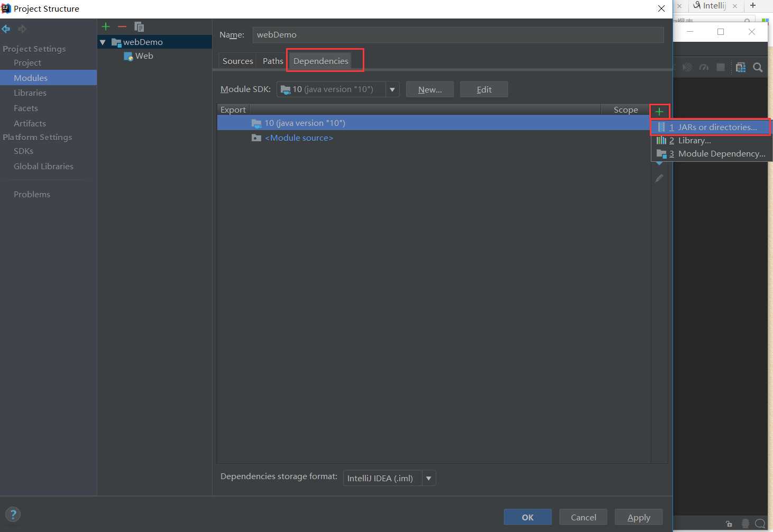Click the Cancel button
Viewport: 773px width, 532px height.
click(x=583, y=517)
